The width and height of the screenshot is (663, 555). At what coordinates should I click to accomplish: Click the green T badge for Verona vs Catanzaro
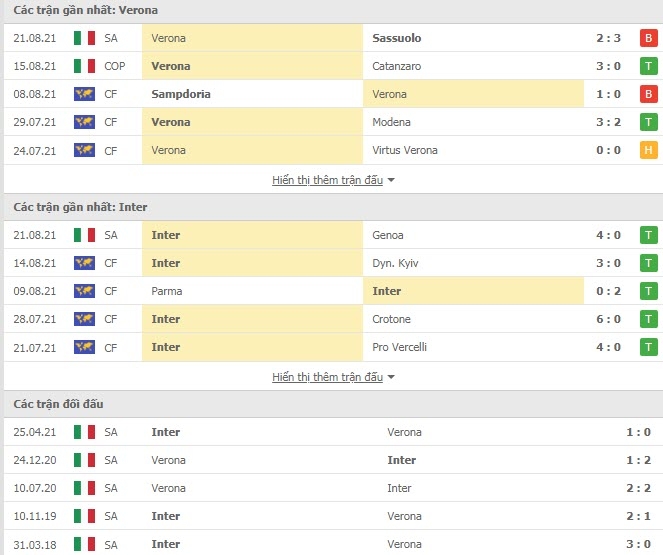coord(648,66)
